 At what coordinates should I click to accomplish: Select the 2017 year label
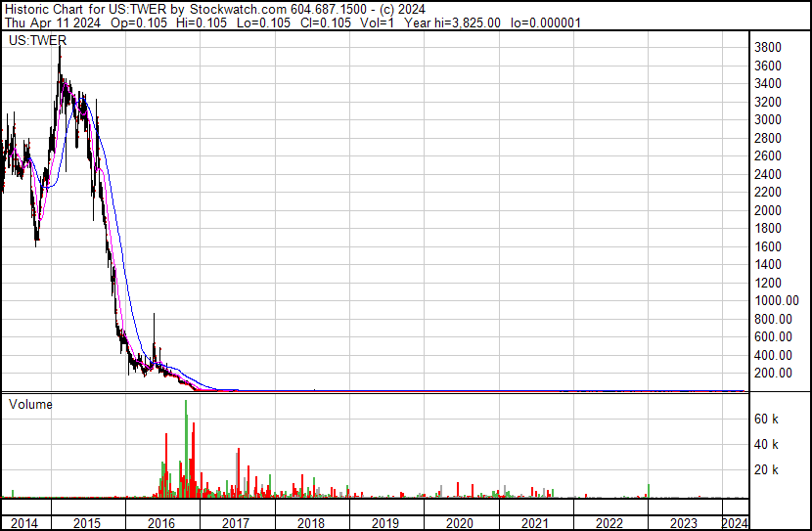tap(236, 523)
